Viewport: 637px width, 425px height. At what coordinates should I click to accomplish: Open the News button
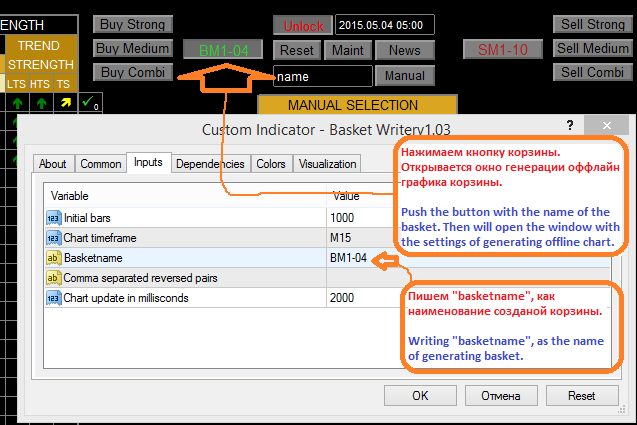pos(405,50)
